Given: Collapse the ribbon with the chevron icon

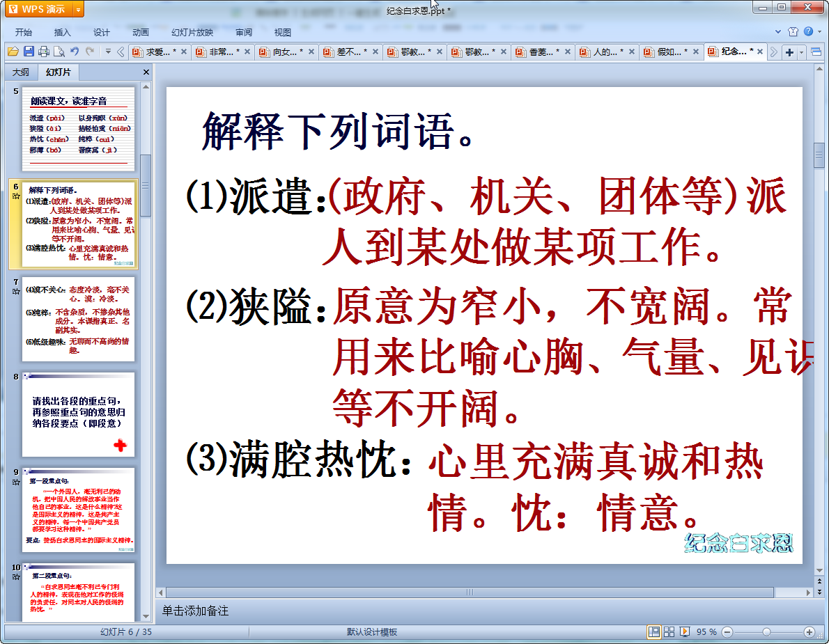Looking at the screenshot, I should click(777, 32).
